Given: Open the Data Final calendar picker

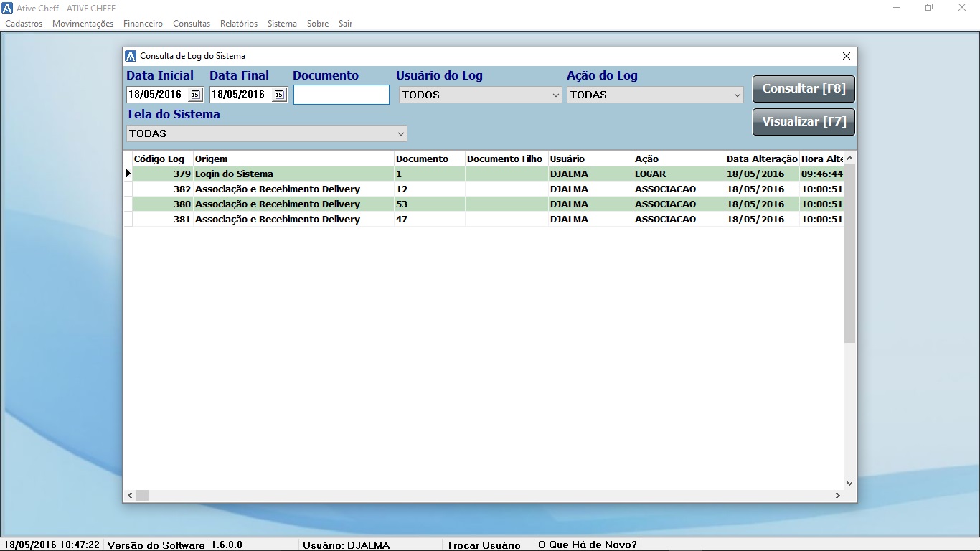Looking at the screenshot, I should pyautogui.click(x=279, y=95).
